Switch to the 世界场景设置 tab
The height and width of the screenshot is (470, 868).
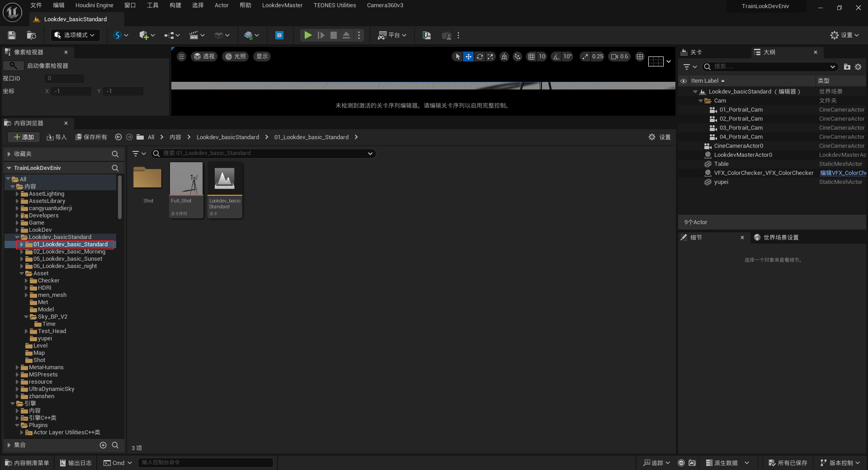pos(780,238)
